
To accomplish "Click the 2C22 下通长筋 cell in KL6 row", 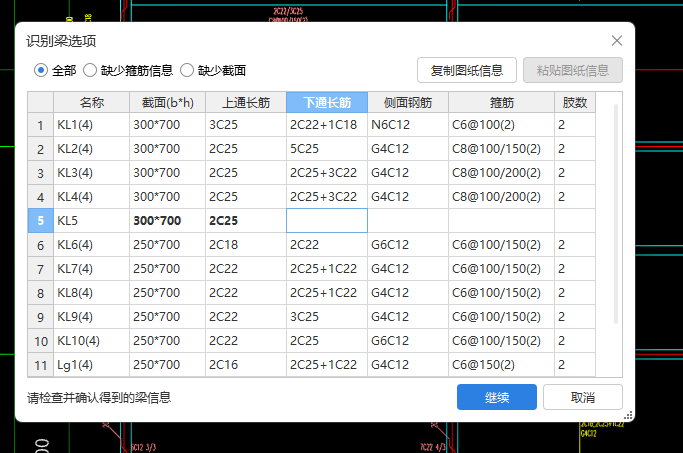I will click(x=327, y=245).
